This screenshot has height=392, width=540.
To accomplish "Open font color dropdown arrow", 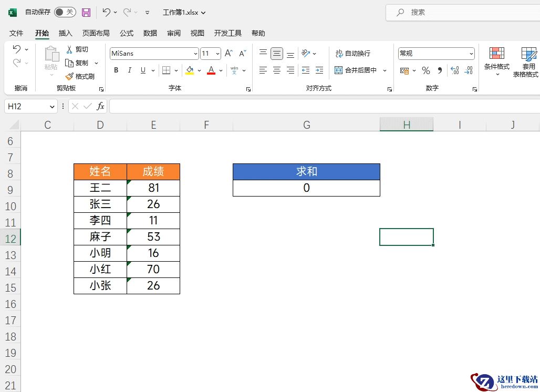I will [x=221, y=70].
